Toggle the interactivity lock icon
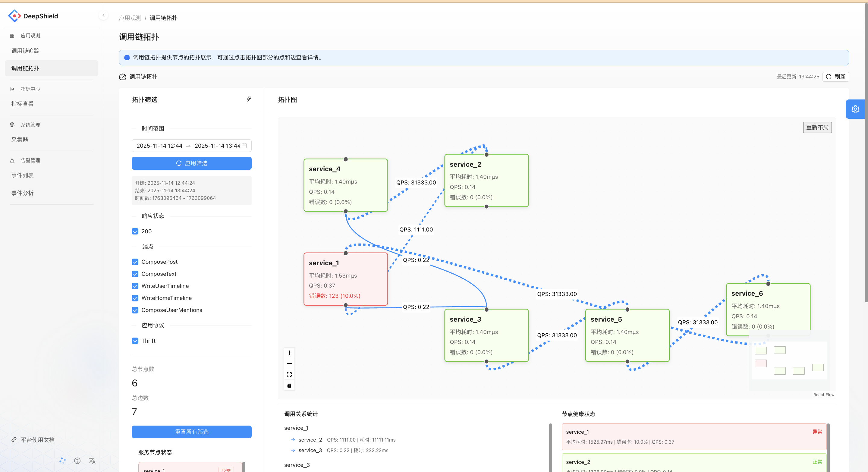Viewport: 868px width, 472px height. (x=289, y=385)
